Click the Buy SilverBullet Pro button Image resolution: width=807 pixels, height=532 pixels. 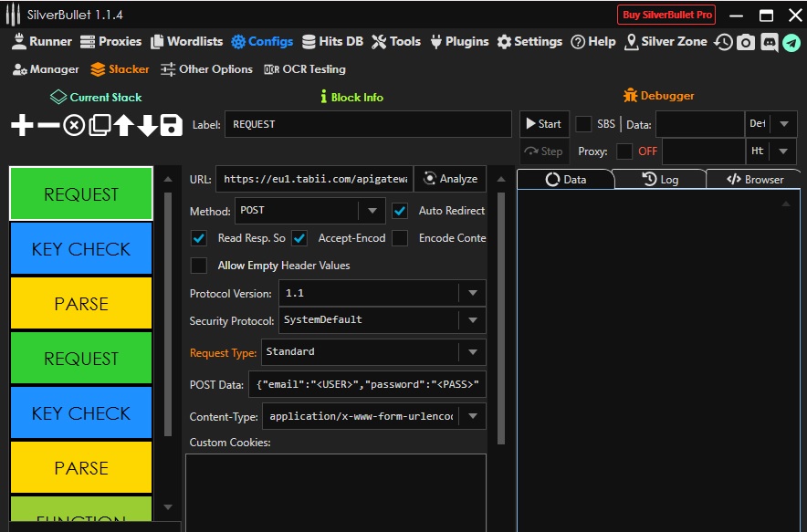[666, 15]
